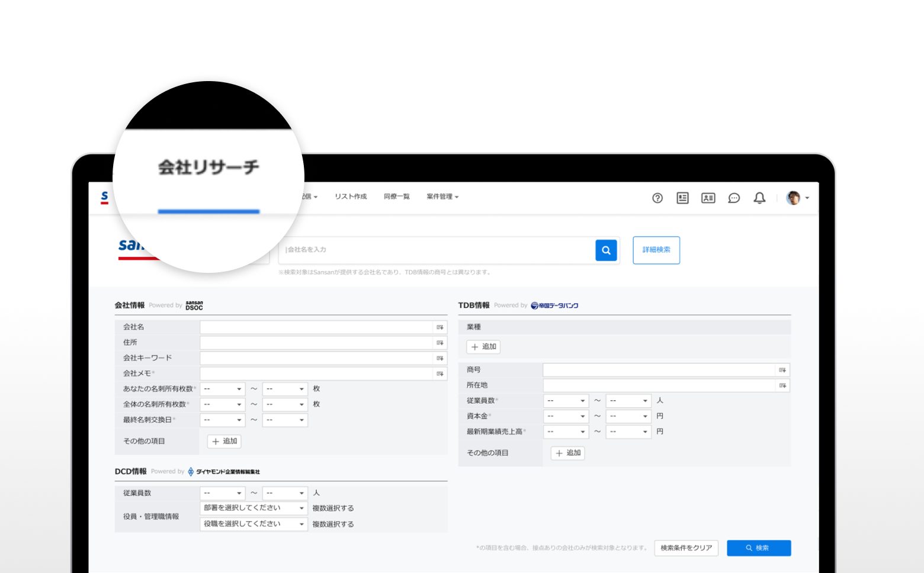Open TDB情報 従業員数 minimum dropdown
Image resolution: width=924 pixels, height=573 pixels.
click(566, 401)
